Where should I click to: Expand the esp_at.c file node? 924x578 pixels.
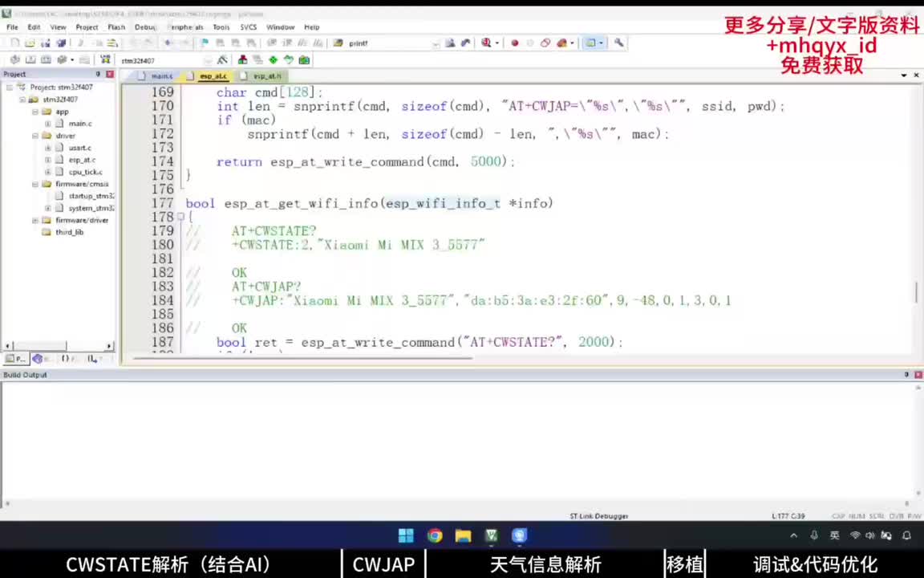pyautogui.click(x=48, y=160)
